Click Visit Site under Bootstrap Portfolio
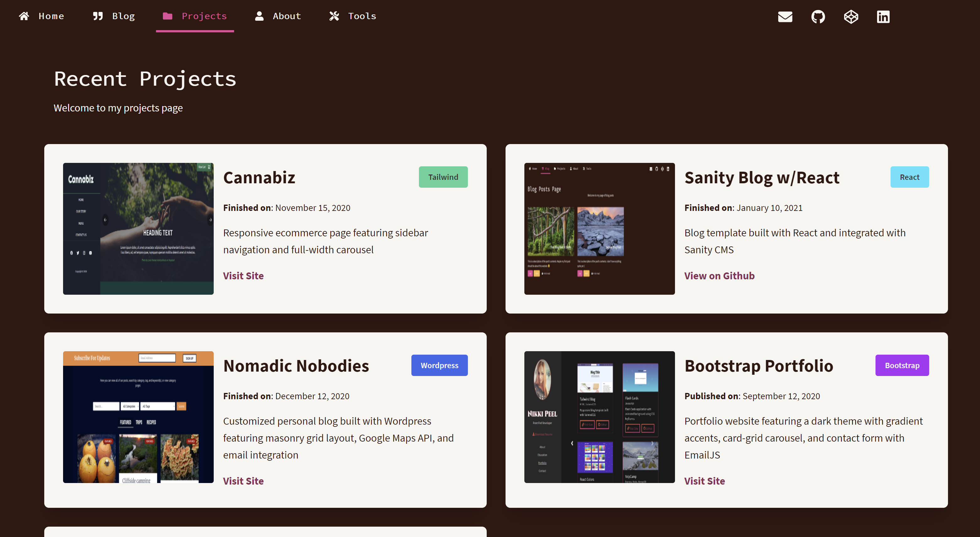Image resolution: width=980 pixels, height=537 pixels. tap(704, 481)
